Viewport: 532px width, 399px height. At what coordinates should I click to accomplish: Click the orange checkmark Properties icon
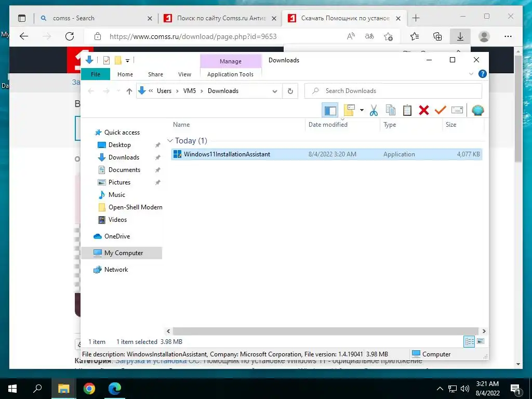click(441, 110)
